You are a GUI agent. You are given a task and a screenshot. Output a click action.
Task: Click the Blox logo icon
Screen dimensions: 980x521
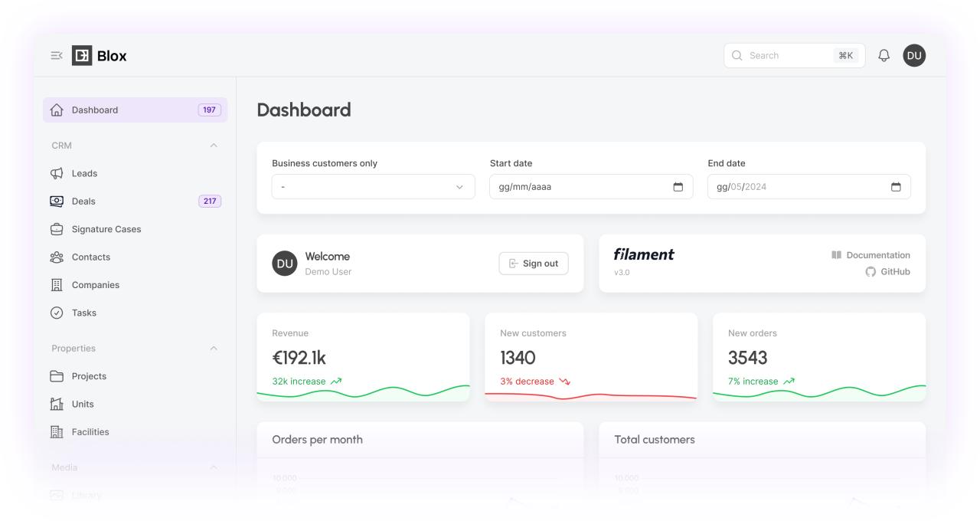(81, 55)
